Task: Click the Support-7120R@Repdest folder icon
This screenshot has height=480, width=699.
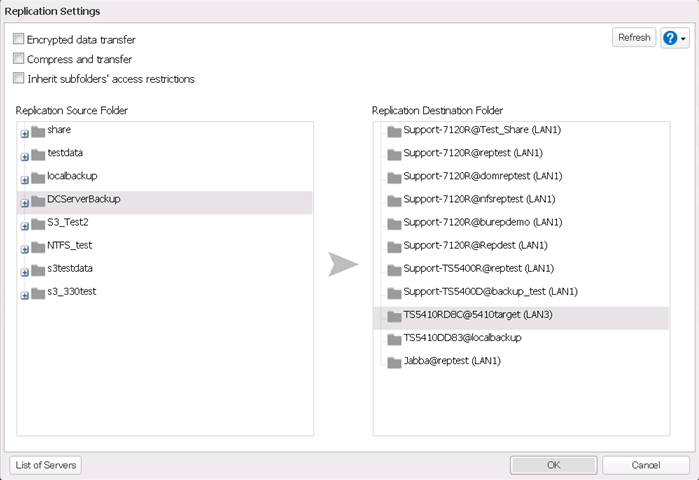Action: coord(394,246)
